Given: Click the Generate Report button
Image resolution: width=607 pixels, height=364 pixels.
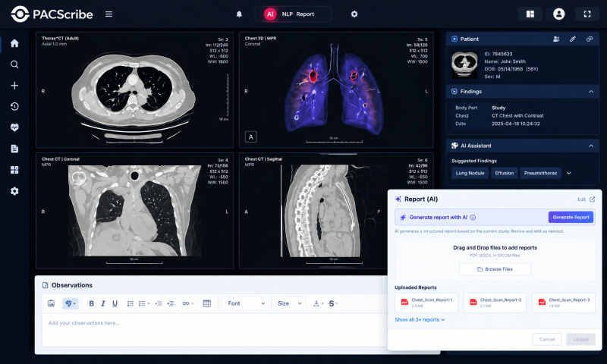Looking at the screenshot, I should tap(571, 218).
